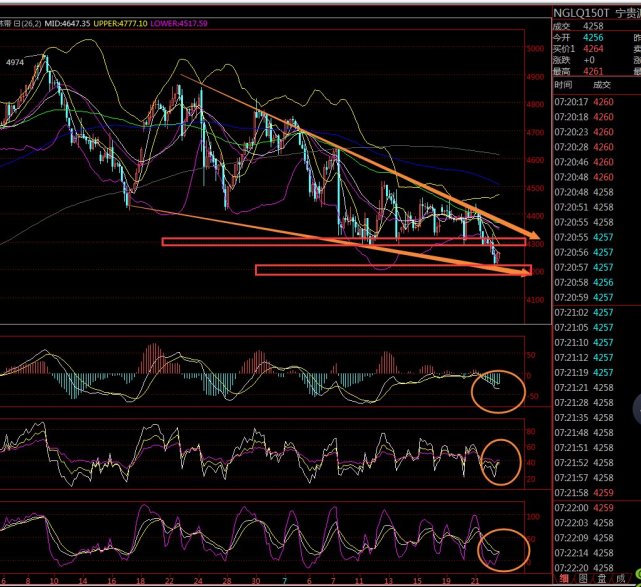Select the LOWER:4517.59 band value
Viewport: 641px width, 587px height.
click(x=179, y=24)
